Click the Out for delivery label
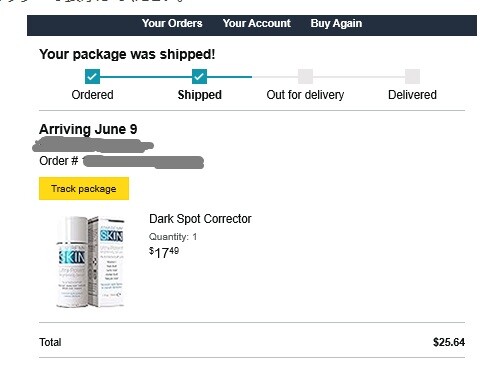496x366 pixels. (x=305, y=95)
